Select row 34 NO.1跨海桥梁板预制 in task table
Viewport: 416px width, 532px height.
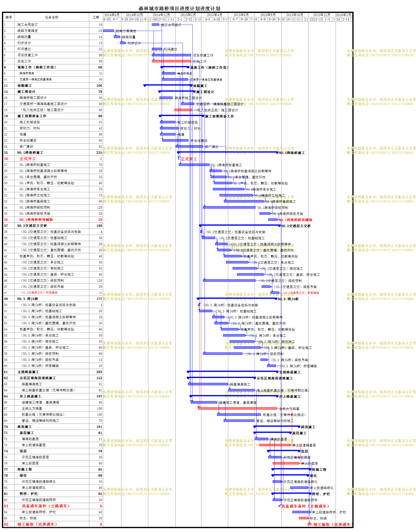(x=53, y=207)
